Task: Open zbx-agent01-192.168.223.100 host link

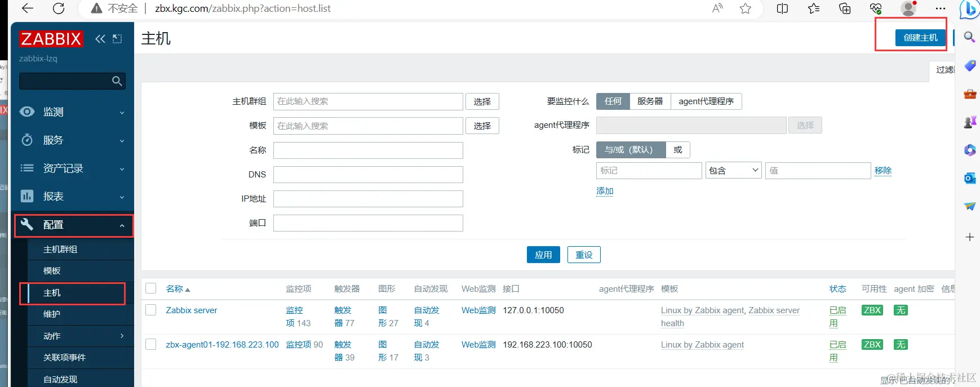Action: (222, 345)
